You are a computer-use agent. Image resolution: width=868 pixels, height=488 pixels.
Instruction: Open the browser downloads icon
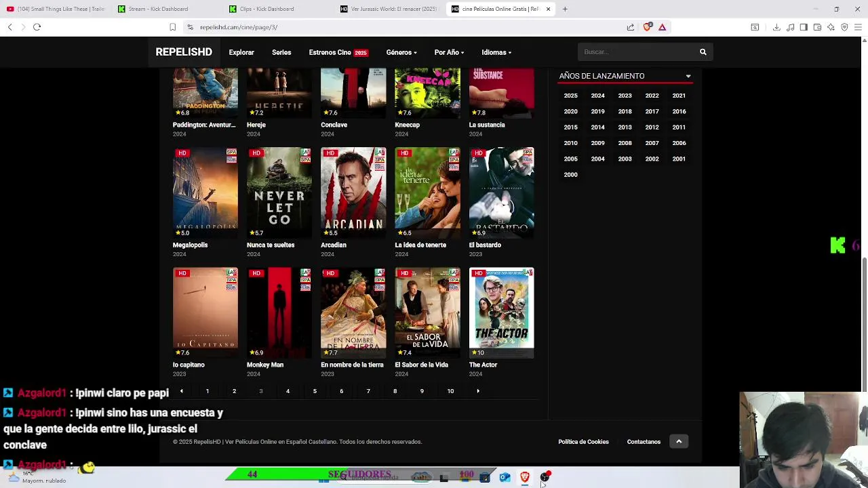[776, 27]
